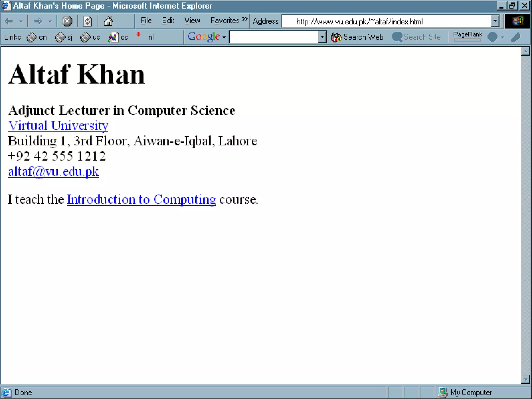The height and width of the screenshot is (399, 532).
Task: Expand the Address bar dropdown arrow
Action: click(495, 21)
